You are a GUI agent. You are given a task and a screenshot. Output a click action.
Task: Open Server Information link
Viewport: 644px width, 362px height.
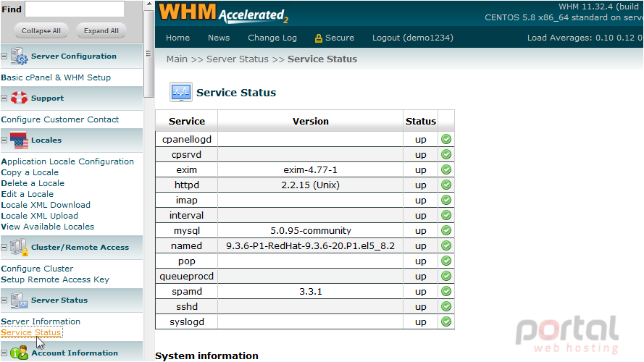pyautogui.click(x=41, y=321)
